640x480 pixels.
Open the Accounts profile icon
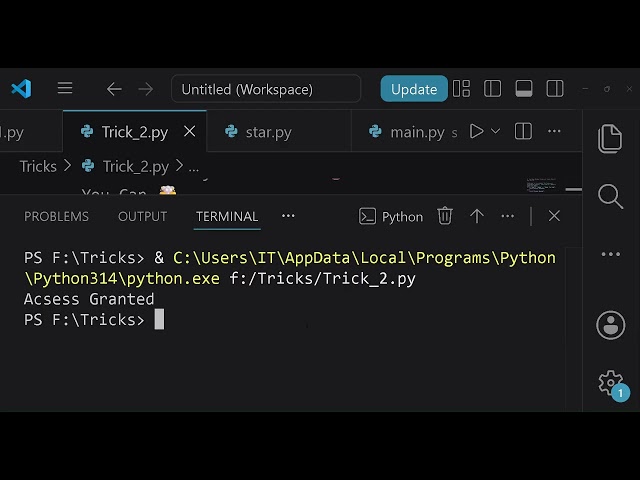[x=611, y=325]
